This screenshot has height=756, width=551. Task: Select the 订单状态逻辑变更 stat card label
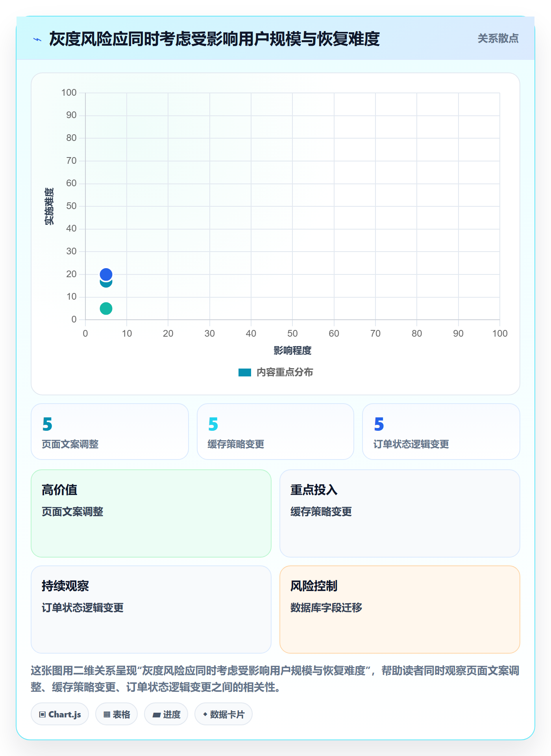pos(411,444)
